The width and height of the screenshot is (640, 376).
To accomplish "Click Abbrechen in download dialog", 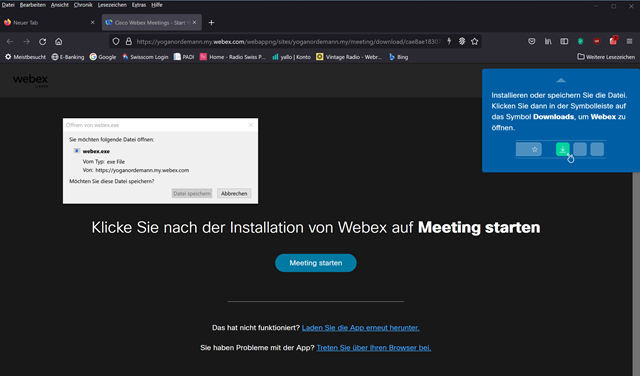I will [234, 194].
